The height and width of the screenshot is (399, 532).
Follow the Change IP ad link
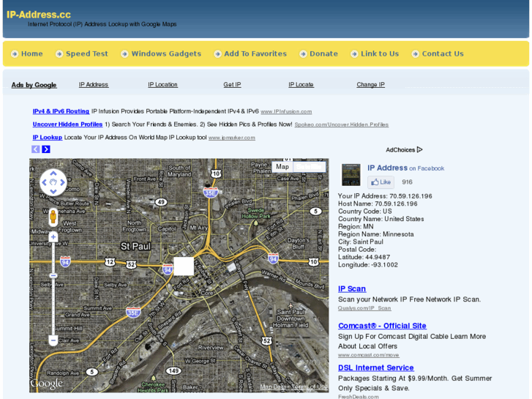(x=370, y=84)
